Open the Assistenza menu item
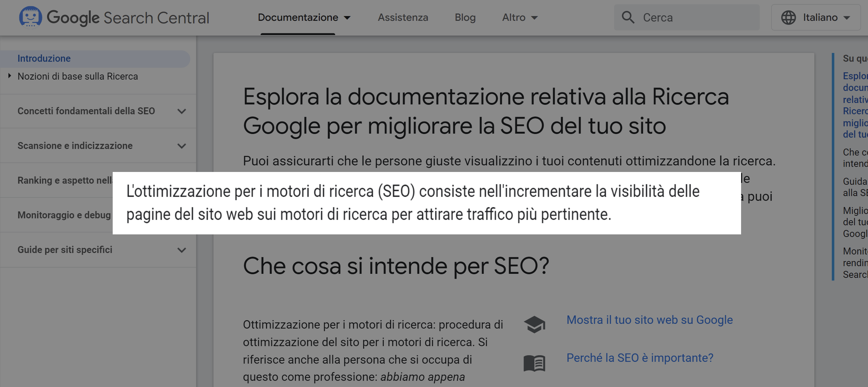 (x=403, y=18)
